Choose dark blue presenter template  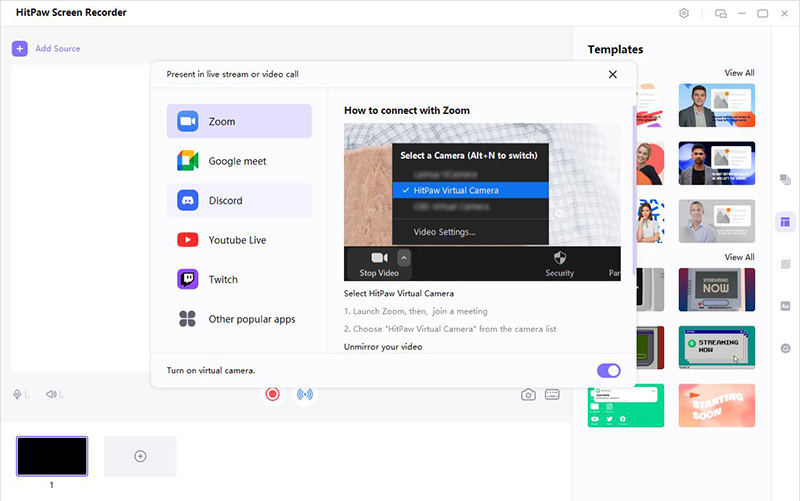point(717,163)
